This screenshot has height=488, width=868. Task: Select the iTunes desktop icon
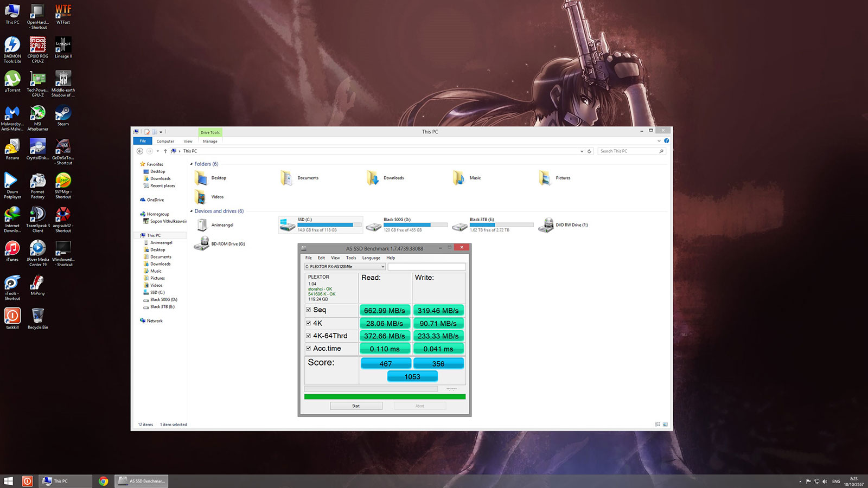click(x=12, y=251)
